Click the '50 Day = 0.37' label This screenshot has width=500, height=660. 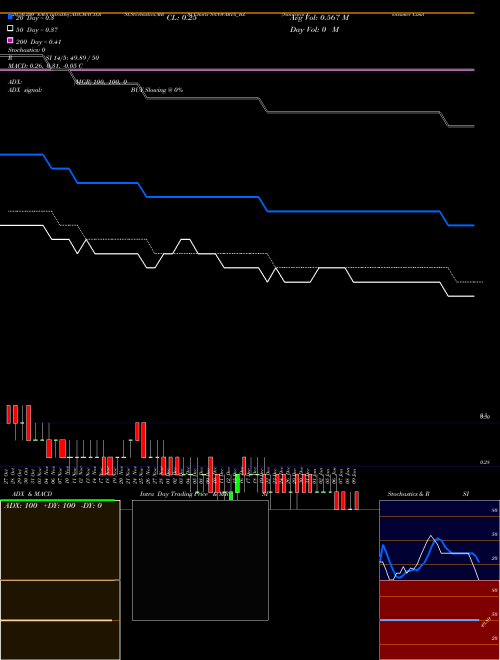pyautogui.click(x=37, y=30)
